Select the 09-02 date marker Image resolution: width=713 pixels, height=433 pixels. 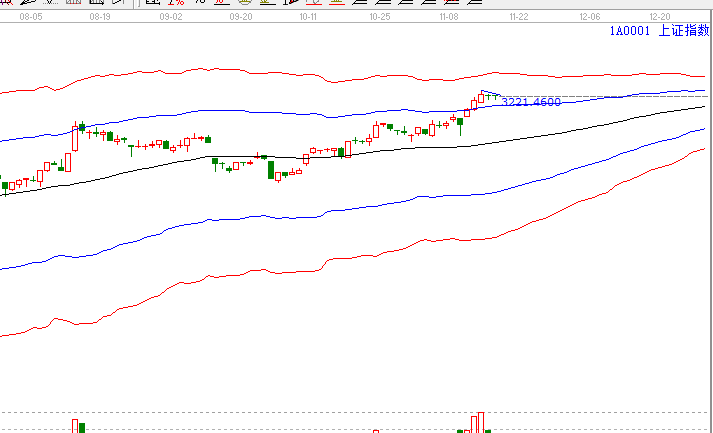pyautogui.click(x=171, y=17)
